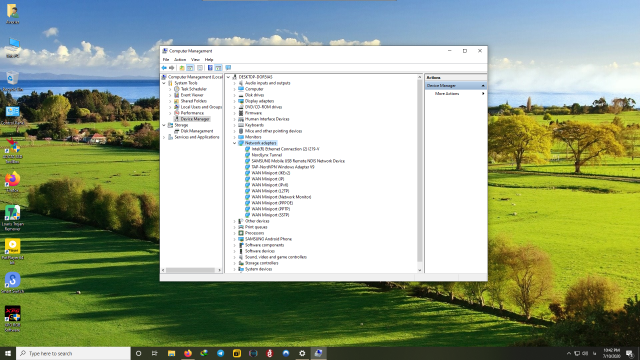The height and width of the screenshot is (360, 640).
Task: Click the Scan for hardware changes icon
Action: pos(228,68)
